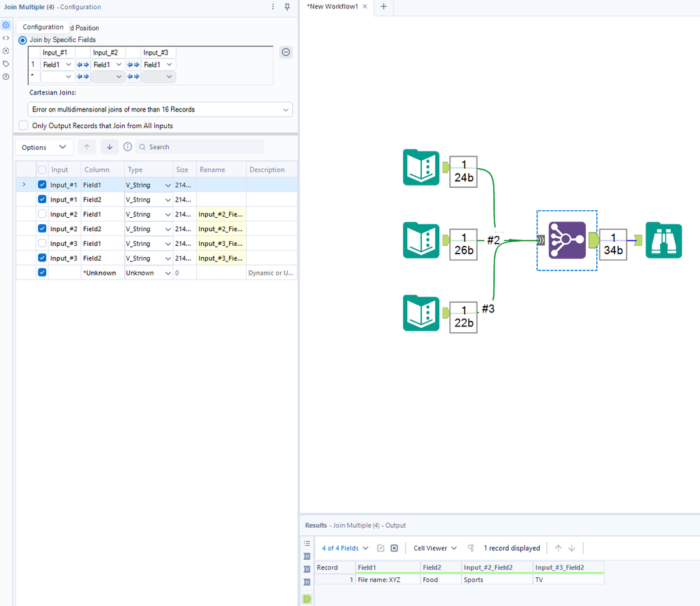This screenshot has height=606, width=700.
Task: Select Join by Specific Fields radio button
Action: [x=22, y=40]
